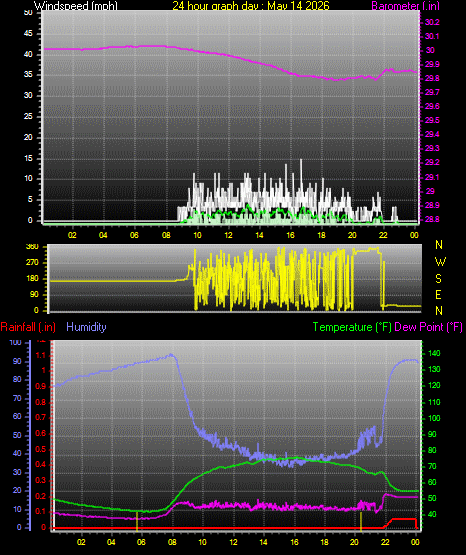Click the yellow 'S' compass label
466x555 pixels.
coord(438,279)
